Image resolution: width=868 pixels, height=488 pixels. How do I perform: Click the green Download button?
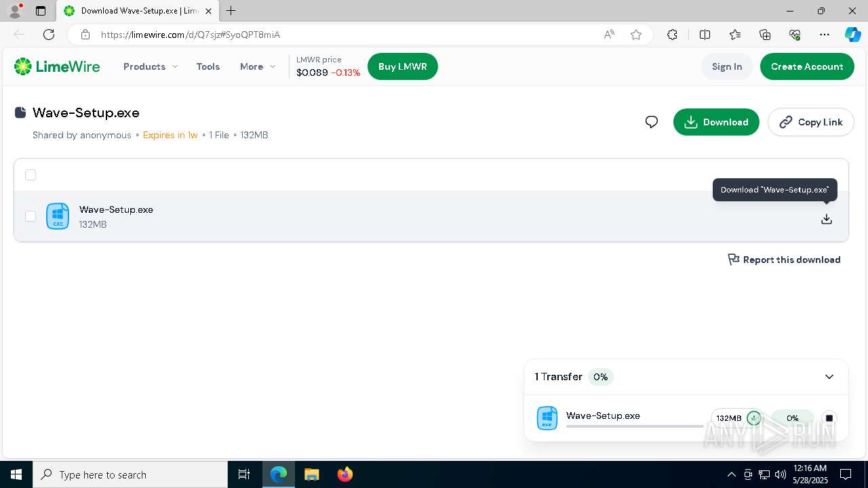(716, 122)
